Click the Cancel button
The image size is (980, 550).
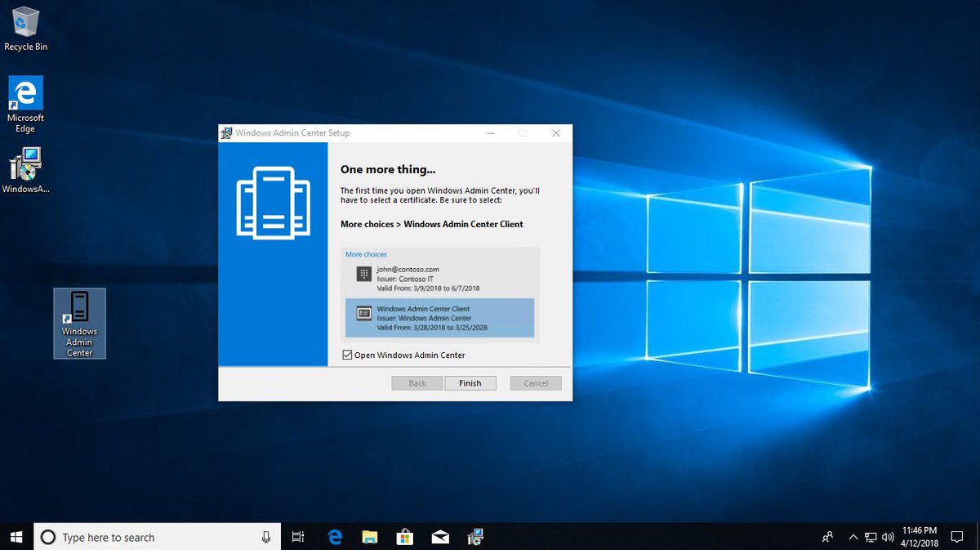click(536, 382)
